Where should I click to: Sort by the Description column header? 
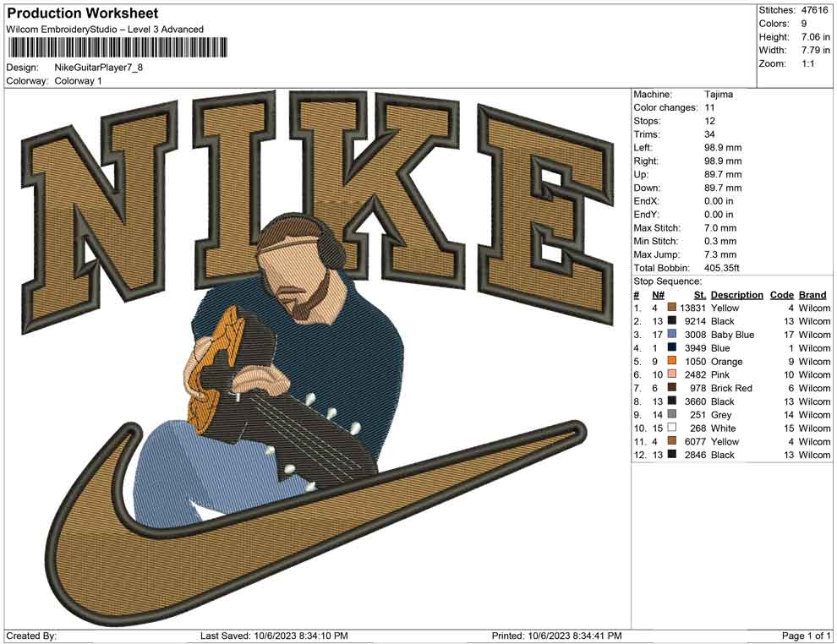click(x=736, y=294)
